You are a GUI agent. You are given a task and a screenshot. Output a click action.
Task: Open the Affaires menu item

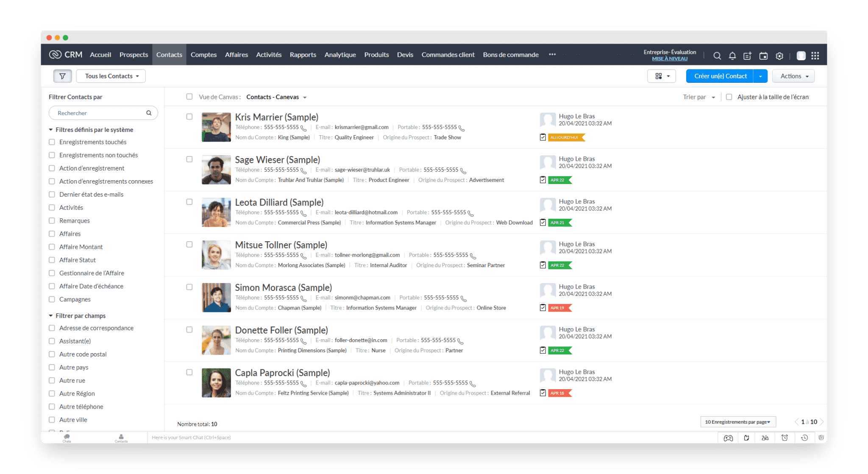point(236,54)
